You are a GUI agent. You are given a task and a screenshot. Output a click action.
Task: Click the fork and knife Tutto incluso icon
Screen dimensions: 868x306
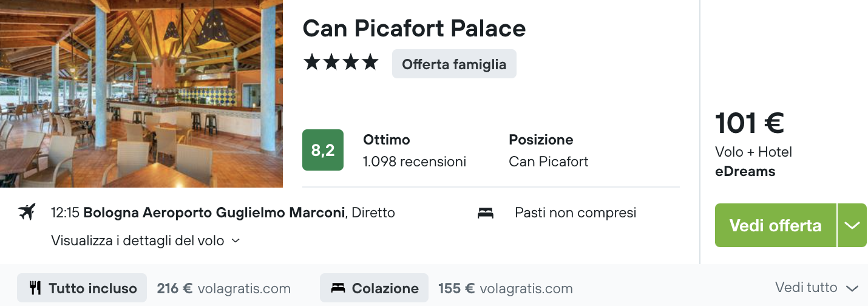35,288
